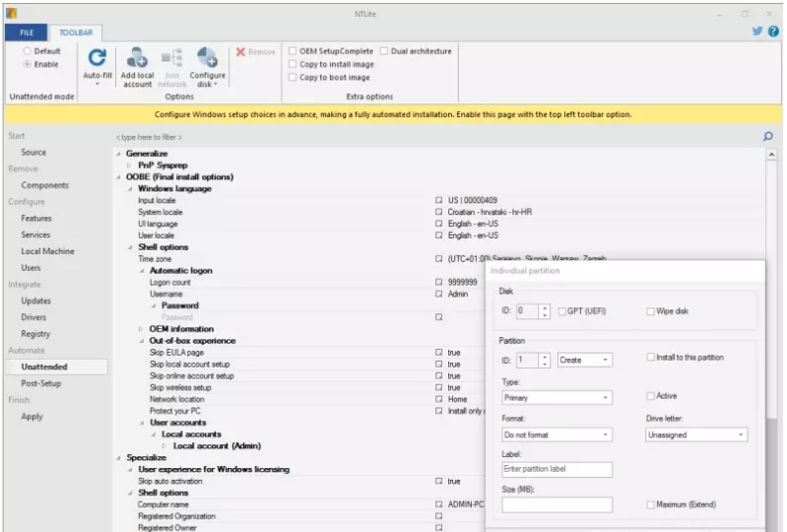Open the Components page in sidebar
Screen dimensions: 787x532
click(45, 185)
